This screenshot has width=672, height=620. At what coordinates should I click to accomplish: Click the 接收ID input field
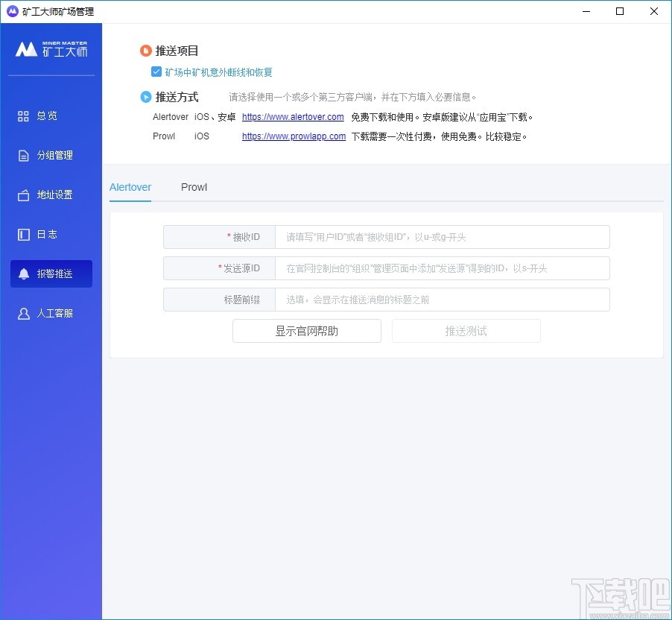point(443,237)
